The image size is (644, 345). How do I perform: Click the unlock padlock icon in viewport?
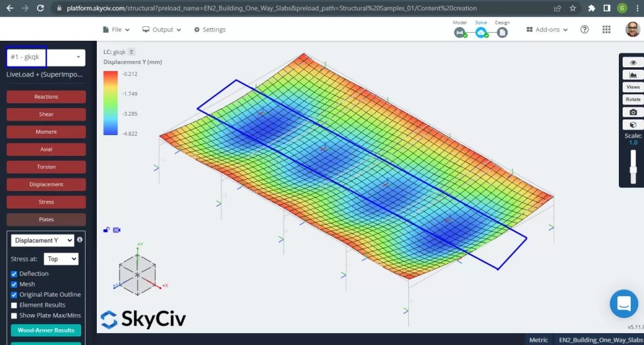point(106,230)
